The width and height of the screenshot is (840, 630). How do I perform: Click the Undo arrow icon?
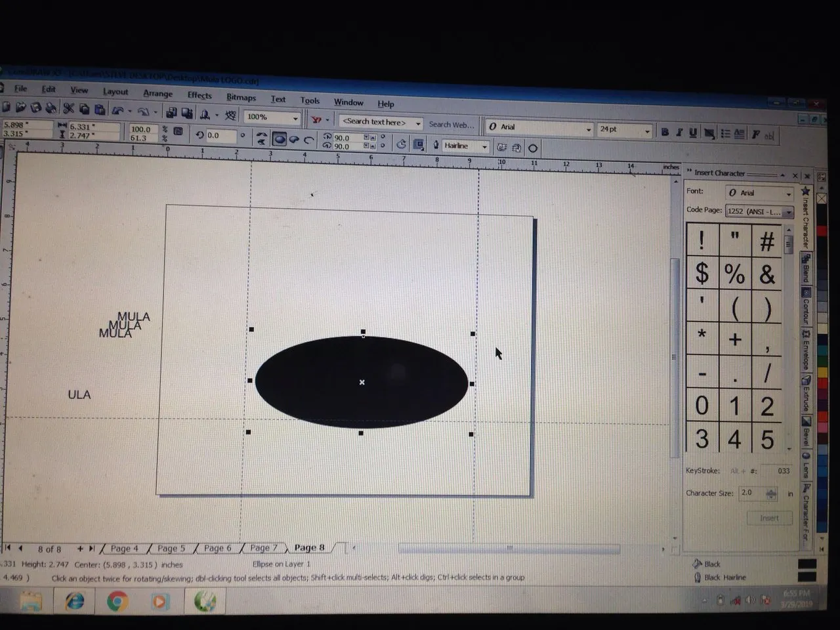[118, 110]
